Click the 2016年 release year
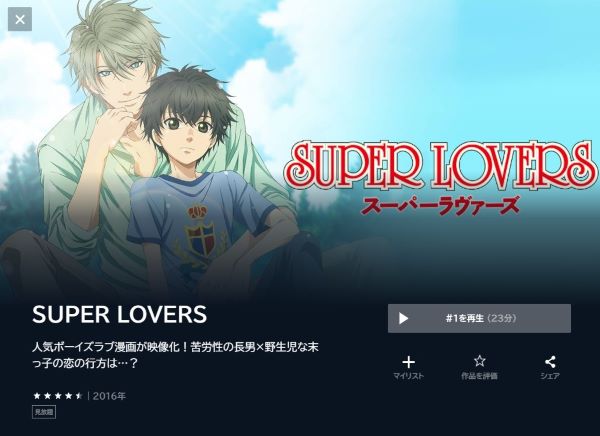The width and height of the screenshot is (600, 436). (109, 396)
